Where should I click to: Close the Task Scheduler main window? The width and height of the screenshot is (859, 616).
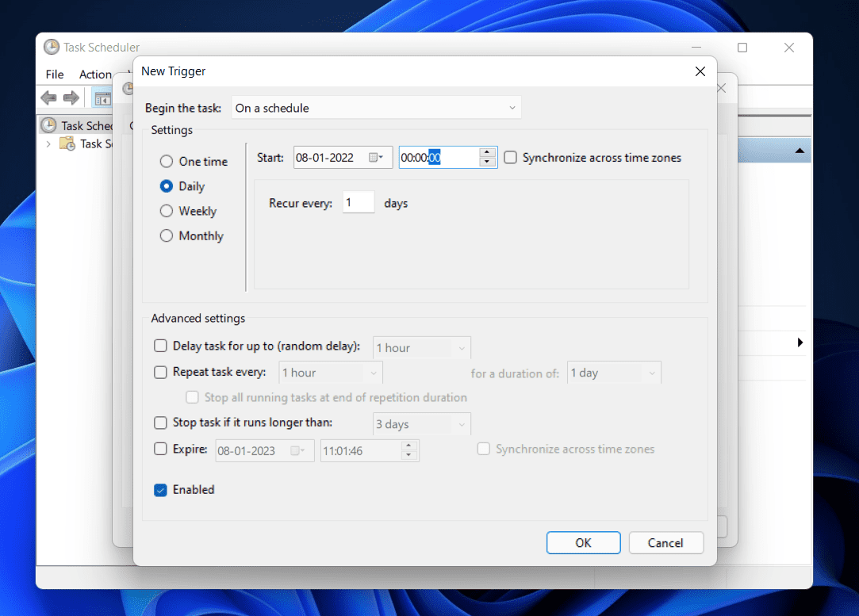tap(789, 48)
